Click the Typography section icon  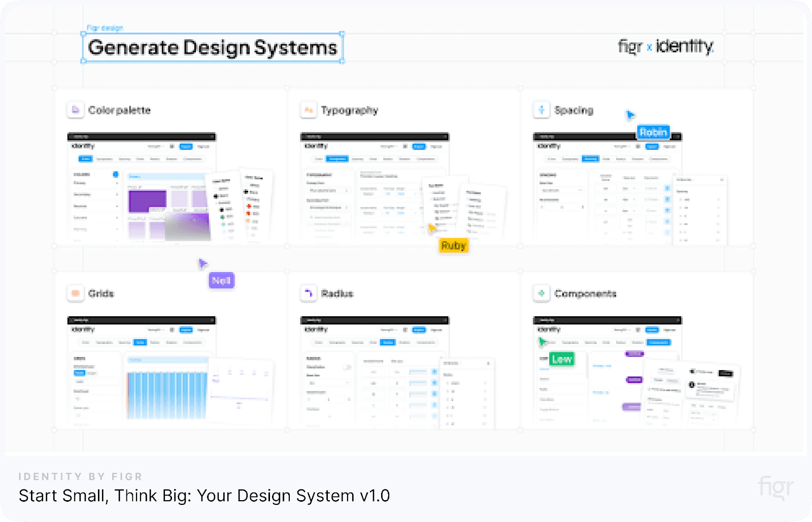coord(309,110)
